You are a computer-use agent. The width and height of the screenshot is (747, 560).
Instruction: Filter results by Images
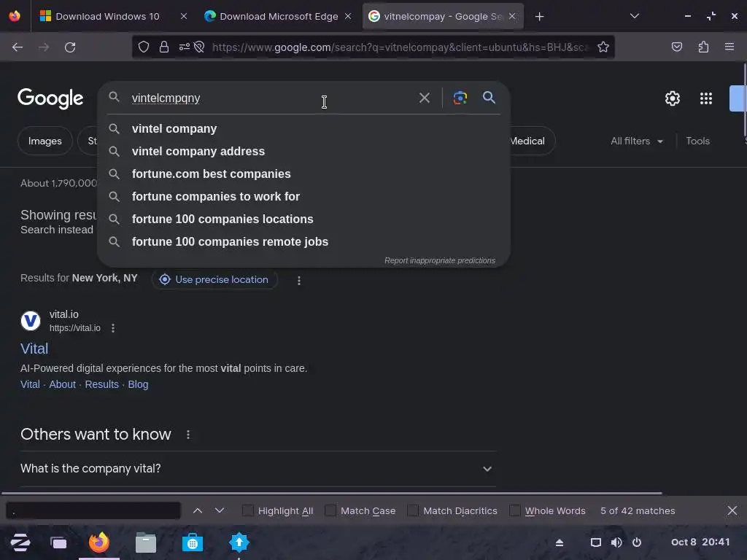click(44, 141)
